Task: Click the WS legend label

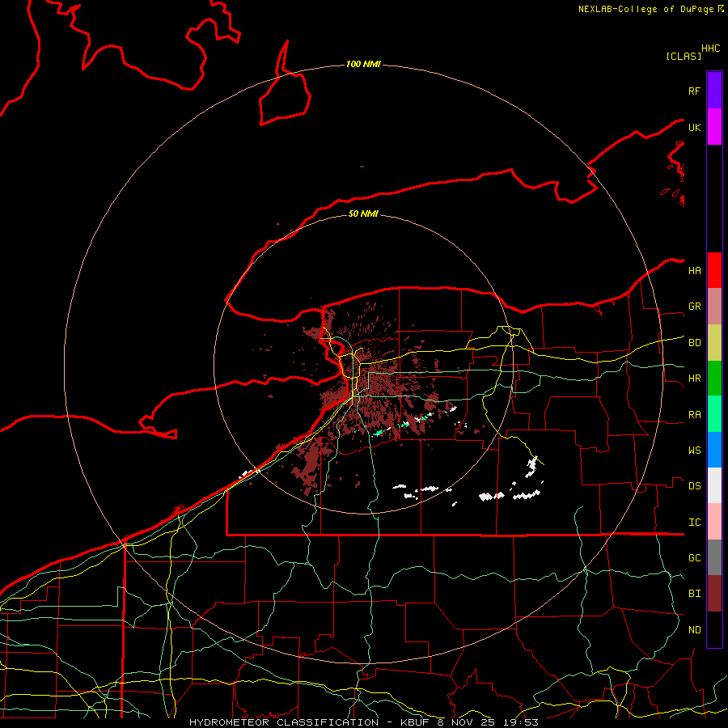Action: [x=694, y=451]
